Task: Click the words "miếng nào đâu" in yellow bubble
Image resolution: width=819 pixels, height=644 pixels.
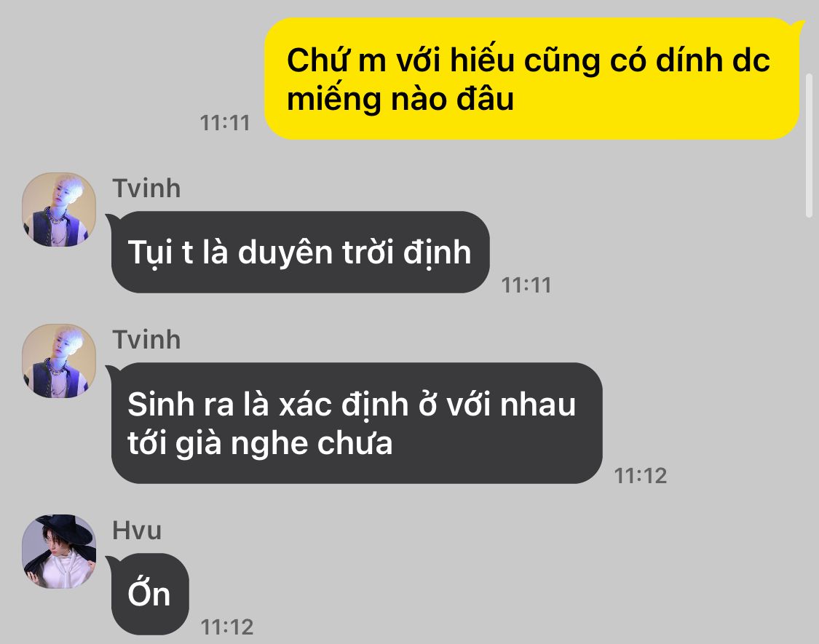Action: point(400,99)
